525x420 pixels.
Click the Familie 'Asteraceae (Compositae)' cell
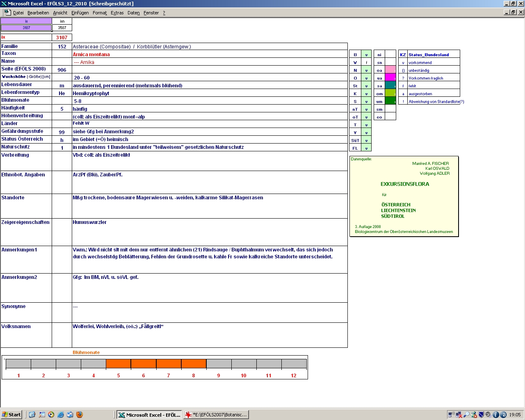click(210, 46)
